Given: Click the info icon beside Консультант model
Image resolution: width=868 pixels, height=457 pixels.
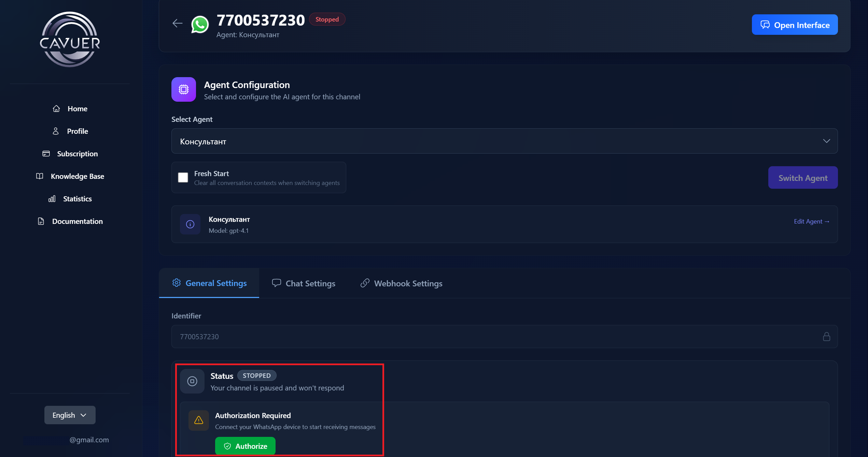Looking at the screenshot, I should click(190, 224).
